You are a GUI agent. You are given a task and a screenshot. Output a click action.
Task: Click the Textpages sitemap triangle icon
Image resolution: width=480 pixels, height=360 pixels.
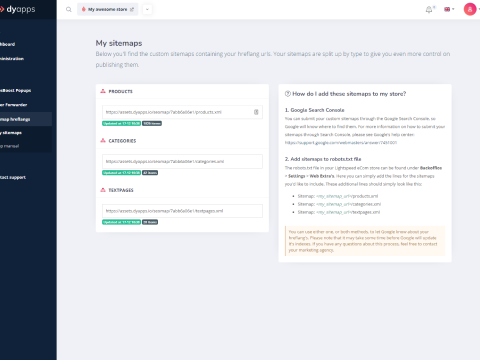point(103,190)
